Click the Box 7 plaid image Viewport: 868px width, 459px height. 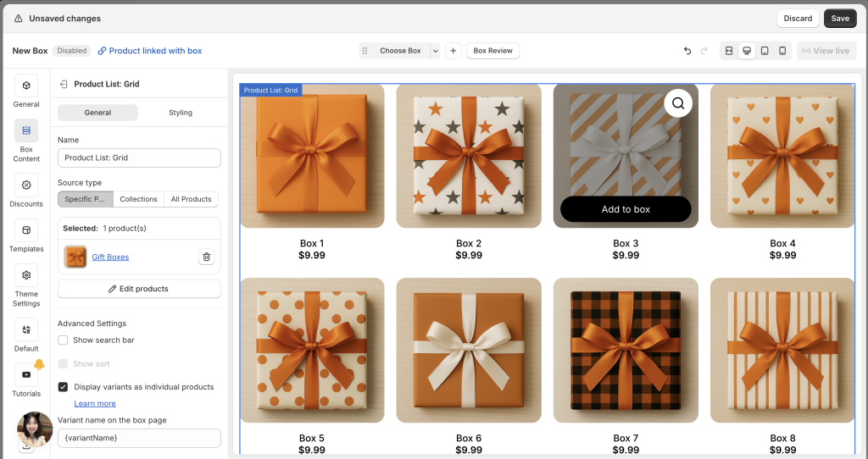626,350
